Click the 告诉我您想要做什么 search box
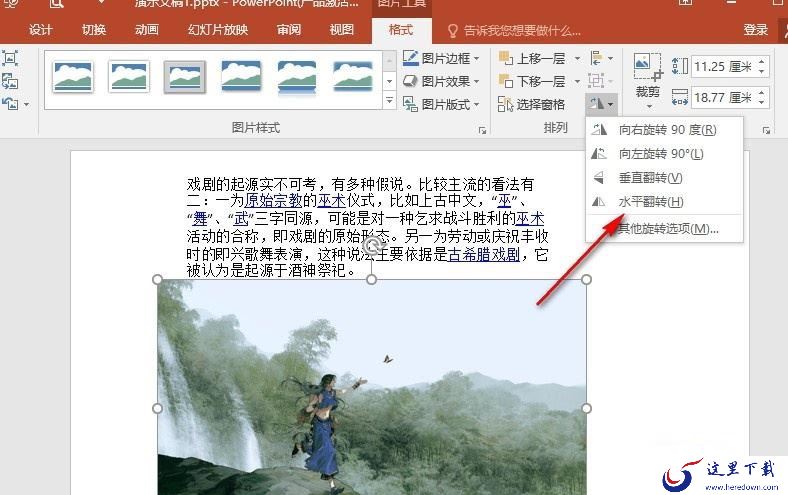Image resolution: width=788 pixels, height=495 pixels. [x=514, y=31]
